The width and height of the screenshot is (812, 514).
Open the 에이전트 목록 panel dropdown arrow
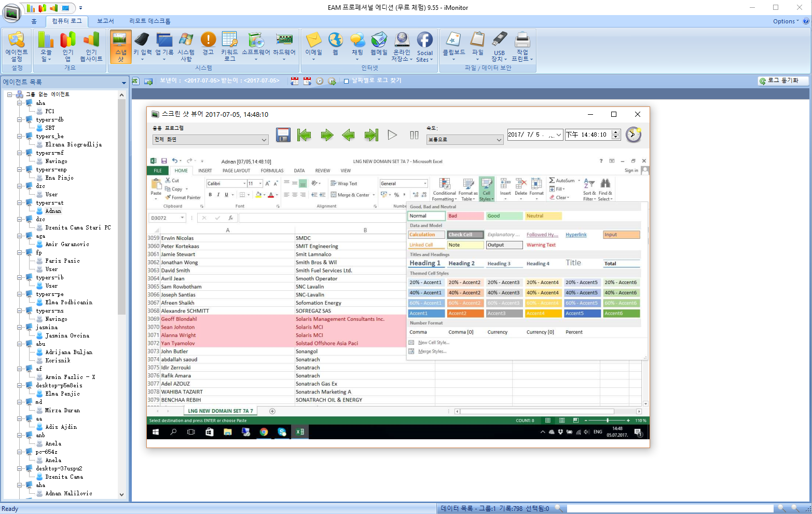click(124, 83)
